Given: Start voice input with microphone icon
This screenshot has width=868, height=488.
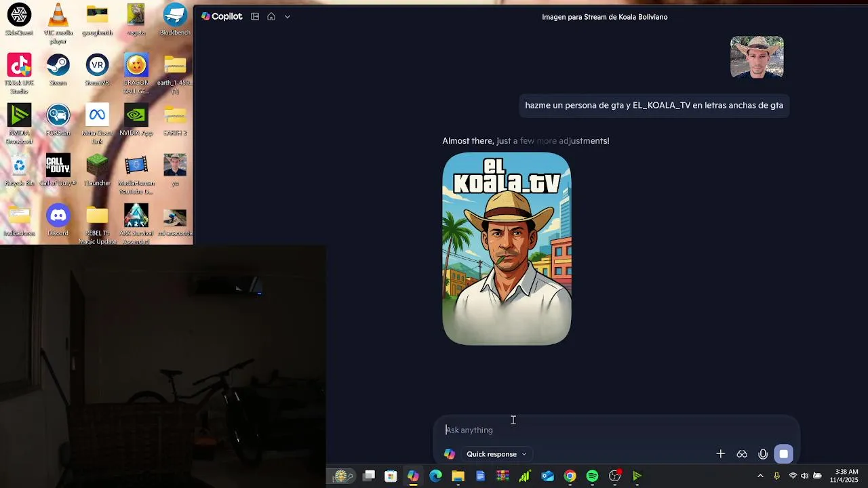Looking at the screenshot, I should pyautogui.click(x=763, y=454).
